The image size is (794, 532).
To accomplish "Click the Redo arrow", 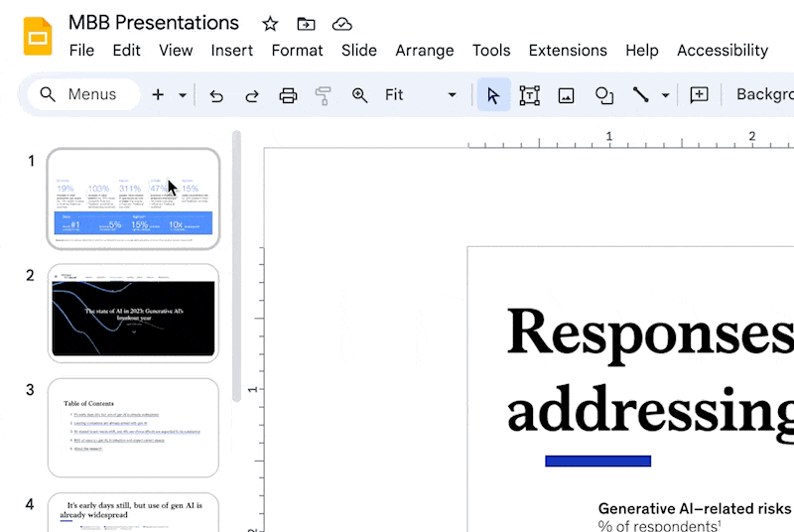I will 252,95.
